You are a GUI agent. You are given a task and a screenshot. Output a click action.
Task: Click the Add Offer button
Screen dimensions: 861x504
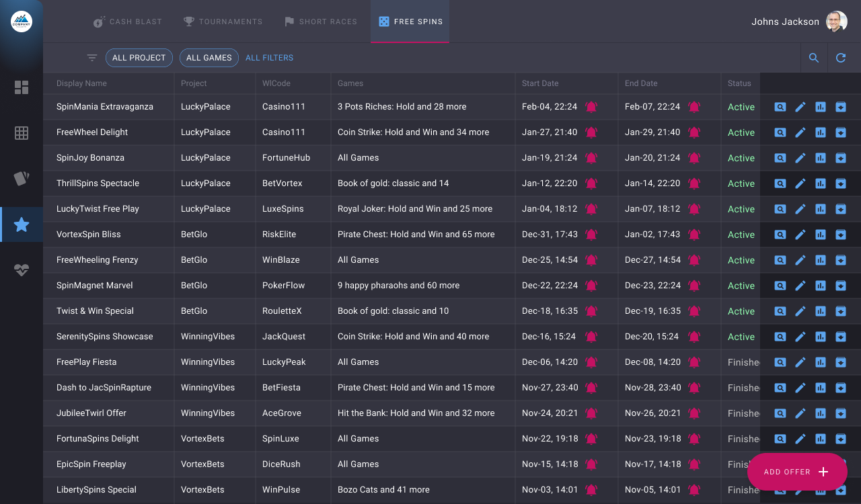[797, 472]
